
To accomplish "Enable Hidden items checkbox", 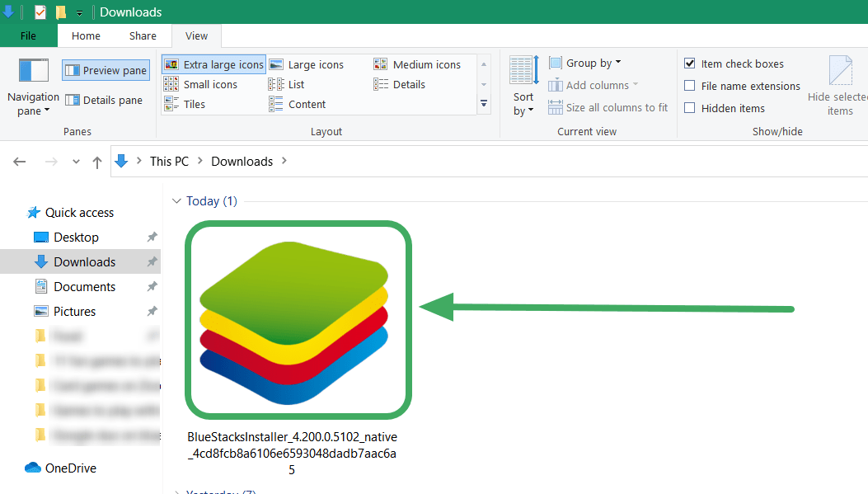I will [690, 108].
